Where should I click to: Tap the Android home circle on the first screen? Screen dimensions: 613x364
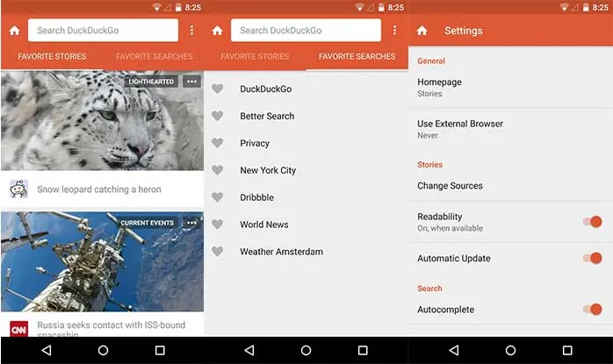(x=104, y=350)
